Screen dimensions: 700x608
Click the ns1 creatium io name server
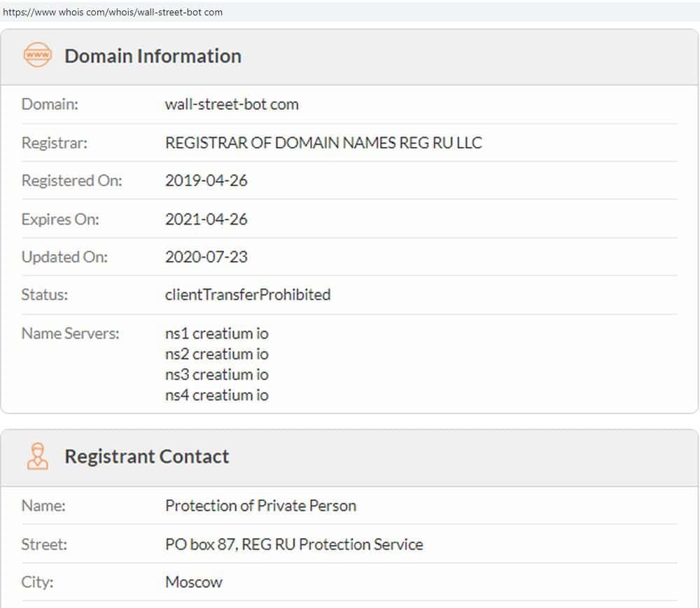216,333
